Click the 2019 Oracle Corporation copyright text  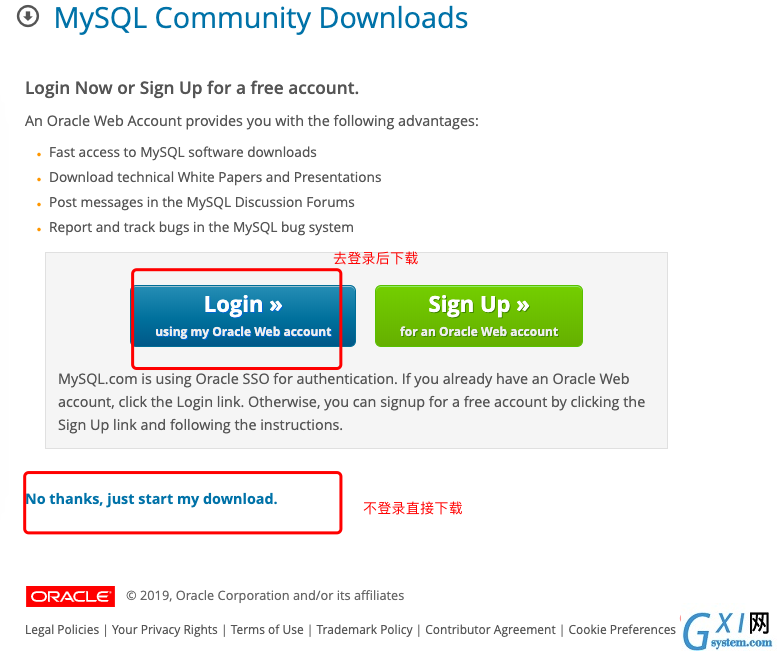pyautogui.click(x=265, y=595)
